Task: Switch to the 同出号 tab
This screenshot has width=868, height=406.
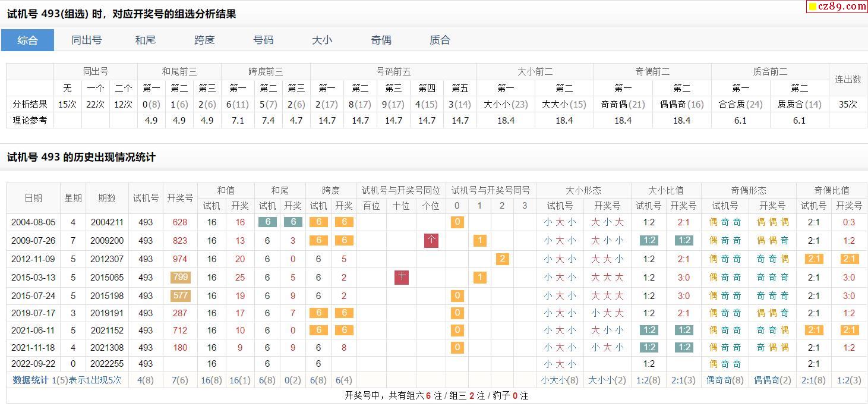Action: tap(86, 40)
